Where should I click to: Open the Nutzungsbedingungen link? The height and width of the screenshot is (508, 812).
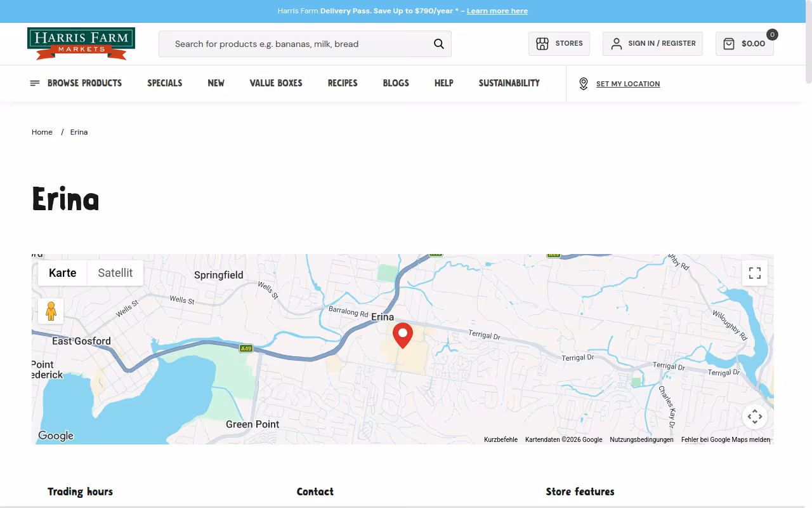click(641, 439)
